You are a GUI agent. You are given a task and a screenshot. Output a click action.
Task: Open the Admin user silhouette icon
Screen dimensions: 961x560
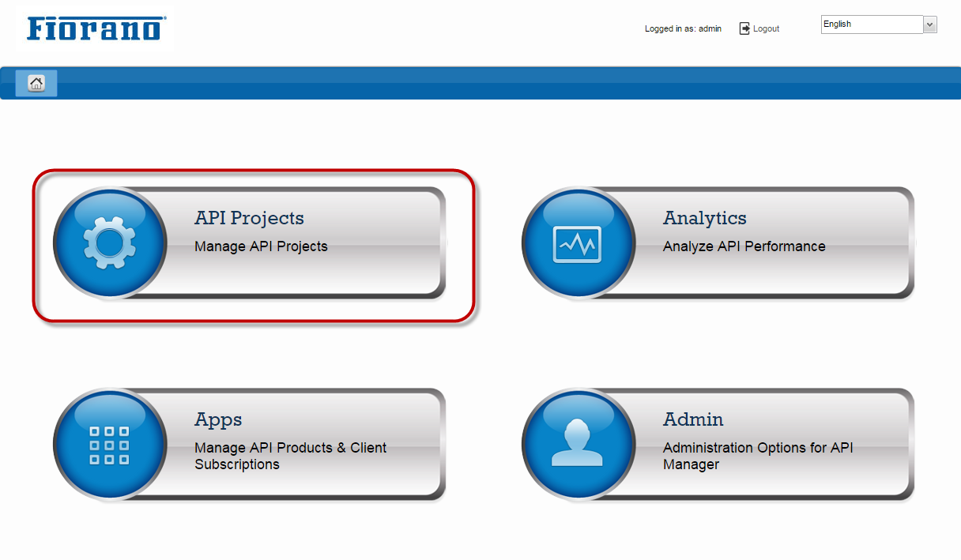click(x=578, y=444)
